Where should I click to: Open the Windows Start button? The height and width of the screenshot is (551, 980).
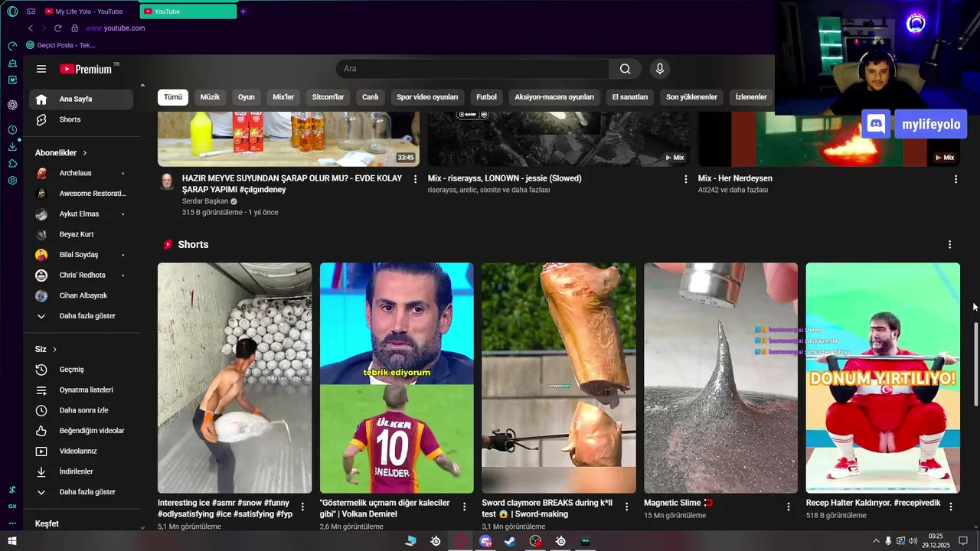(12, 541)
